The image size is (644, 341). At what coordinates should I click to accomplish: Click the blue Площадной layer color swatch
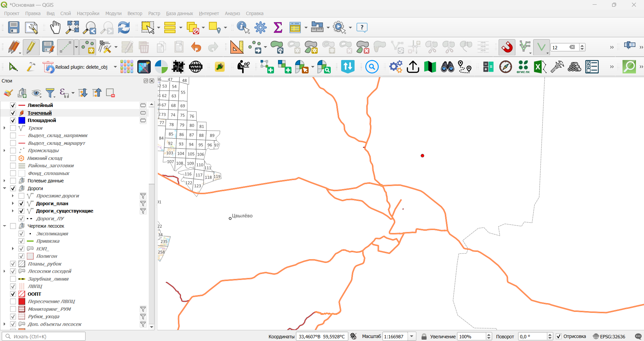pos(22,120)
